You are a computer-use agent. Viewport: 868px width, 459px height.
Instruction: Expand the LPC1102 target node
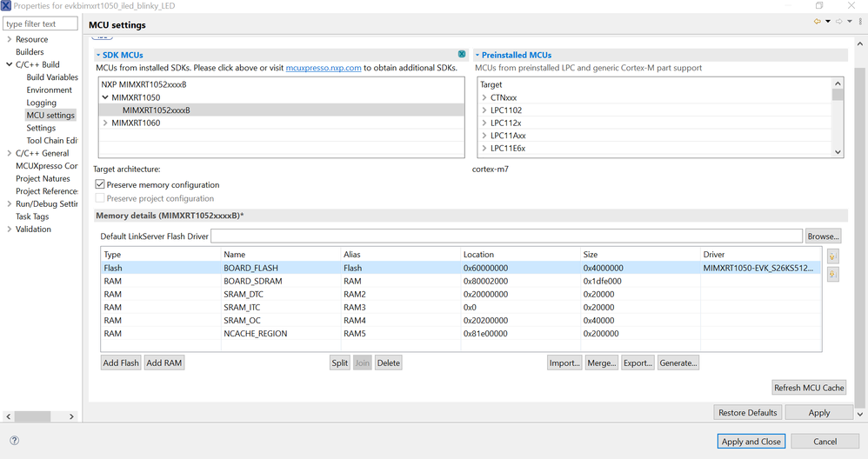484,110
